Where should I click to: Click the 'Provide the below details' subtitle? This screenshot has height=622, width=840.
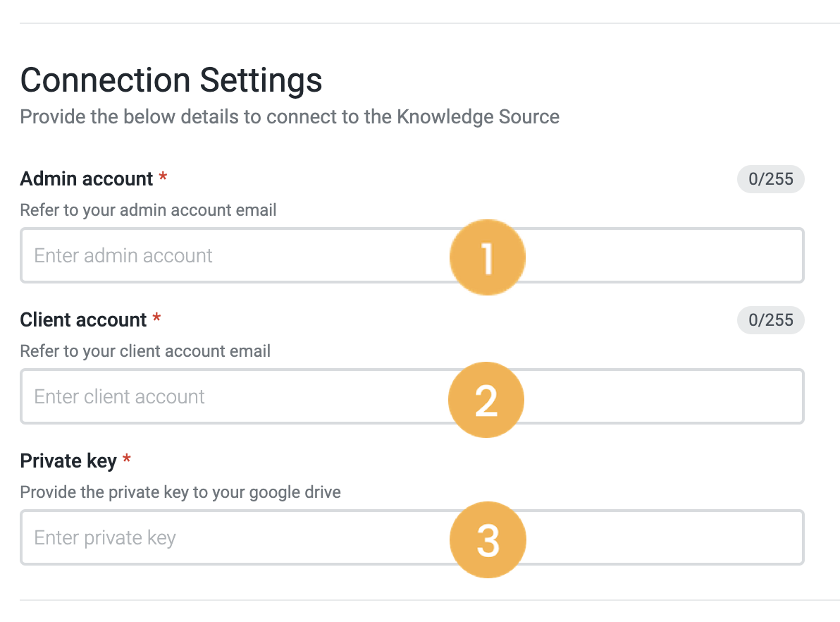(x=290, y=117)
